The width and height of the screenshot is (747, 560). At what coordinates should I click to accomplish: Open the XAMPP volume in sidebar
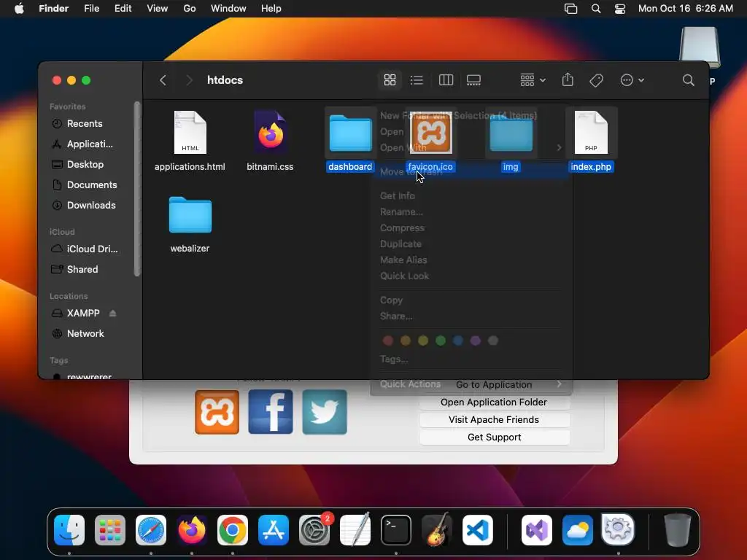tap(83, 314)
